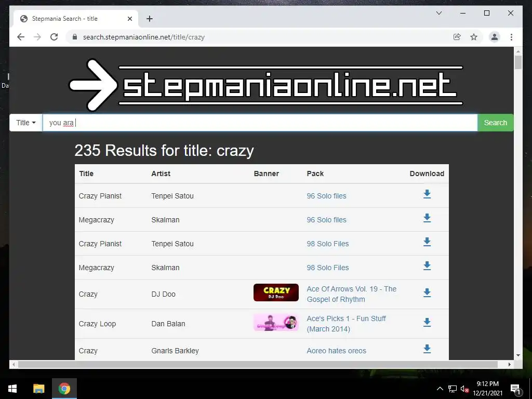This screenshot has width=532, height=399.
Task: Open File Explorer from the taskbar
Action: [x=38, y=389]
